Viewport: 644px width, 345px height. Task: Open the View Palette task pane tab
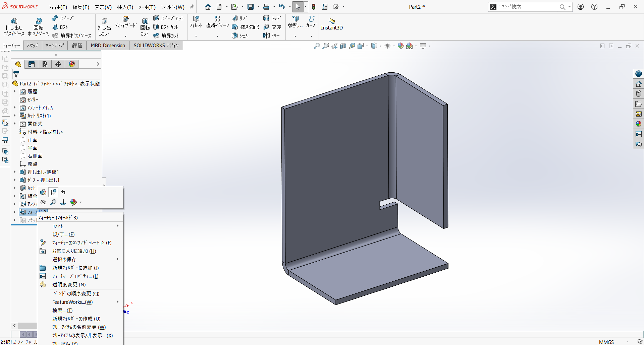click(639, 114)
